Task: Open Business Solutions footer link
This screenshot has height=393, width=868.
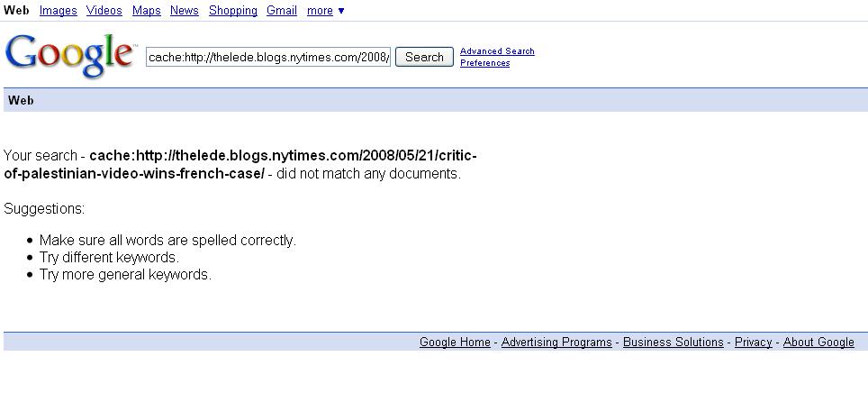Action: (674, 342)
